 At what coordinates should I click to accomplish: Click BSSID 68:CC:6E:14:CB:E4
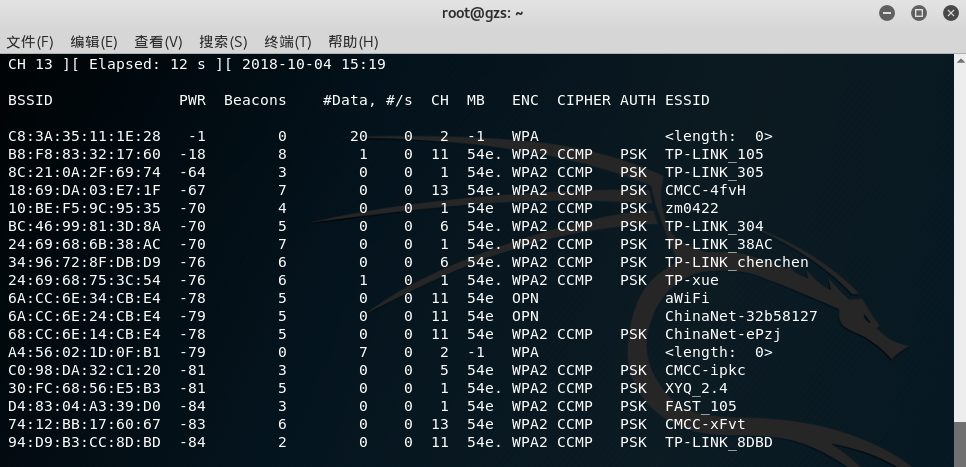(x=84, y=334)
